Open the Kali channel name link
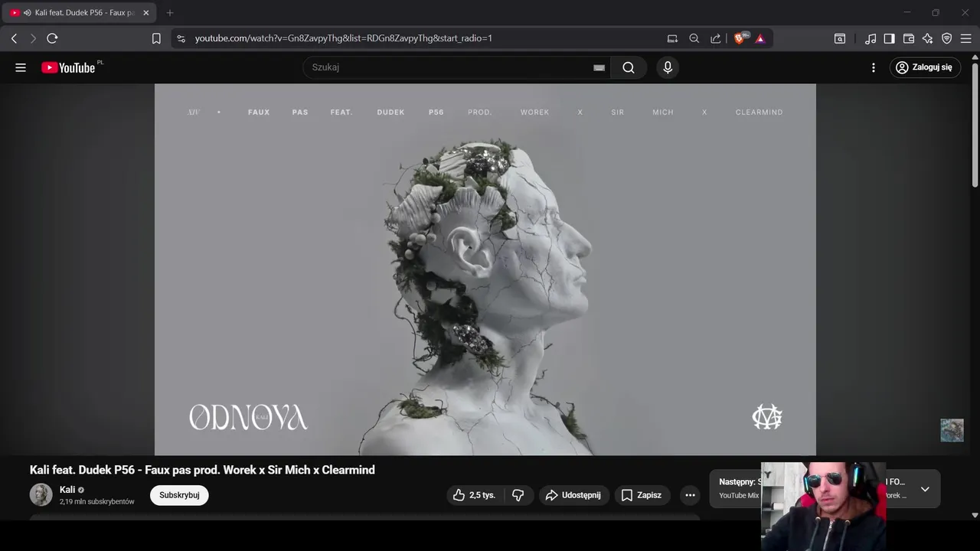 pyautogui.click(x=67, y=490)
